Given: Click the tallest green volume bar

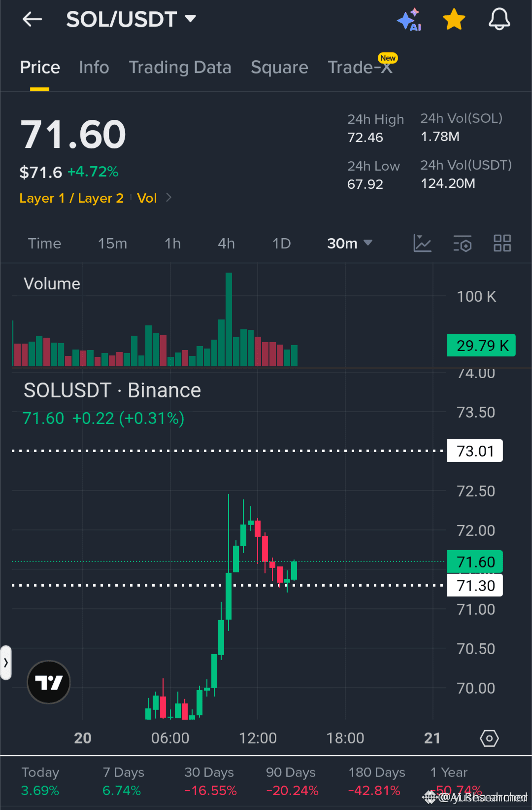Looking at the screenshot, I should click(229, 319).
